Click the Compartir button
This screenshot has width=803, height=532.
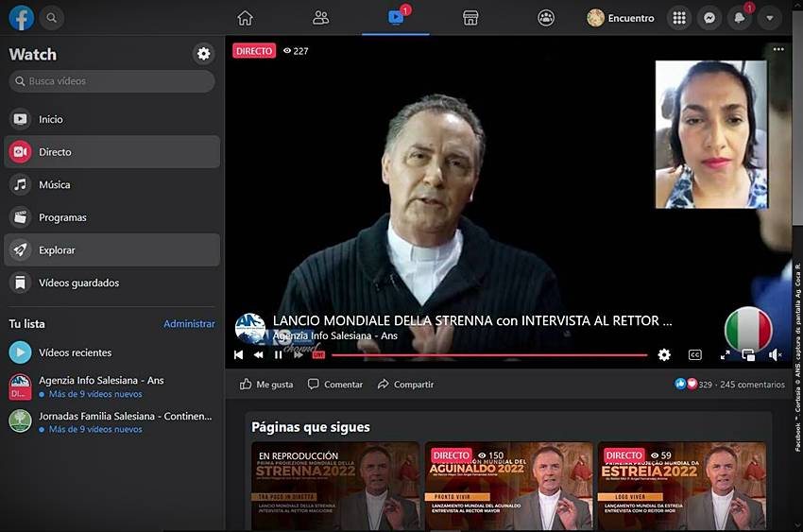(405, 385)
